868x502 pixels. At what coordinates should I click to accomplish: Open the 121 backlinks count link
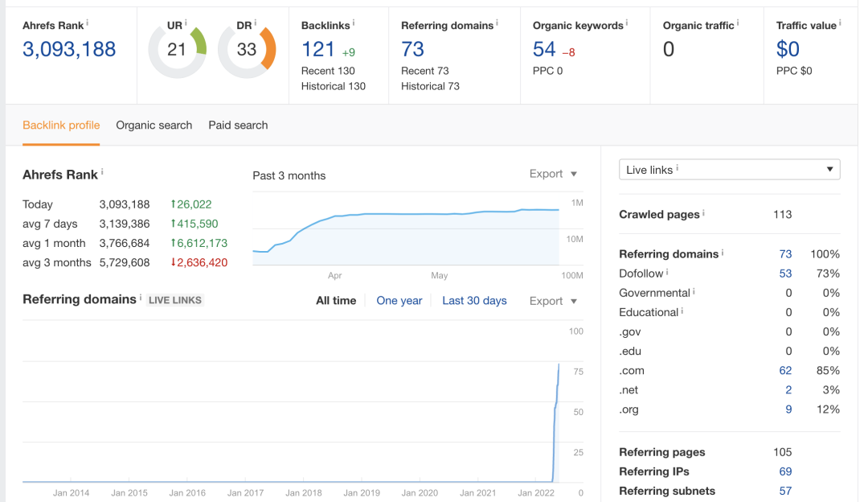click(317, 50)
